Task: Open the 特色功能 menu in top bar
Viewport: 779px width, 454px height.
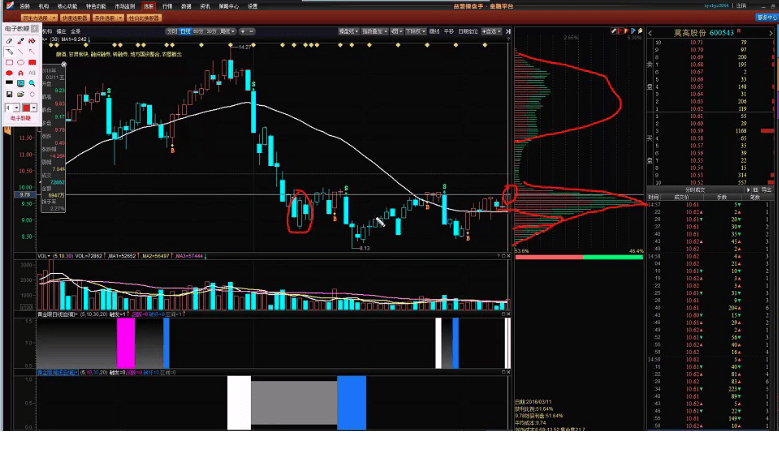Action: click(96, 6)
